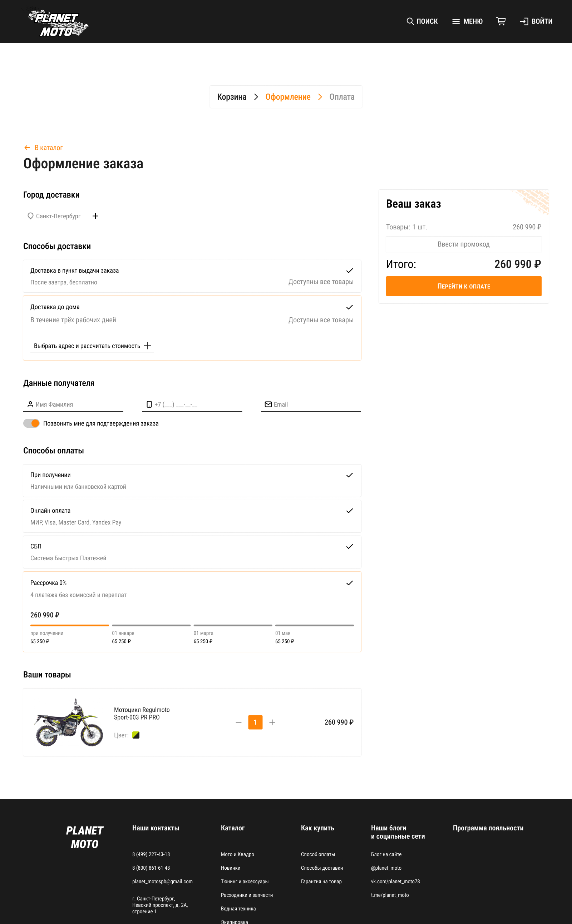Image resolution: width=572 pixels, height=924 pixels.
Task: Click the back arrow to catalog
Action: [27, 148]
